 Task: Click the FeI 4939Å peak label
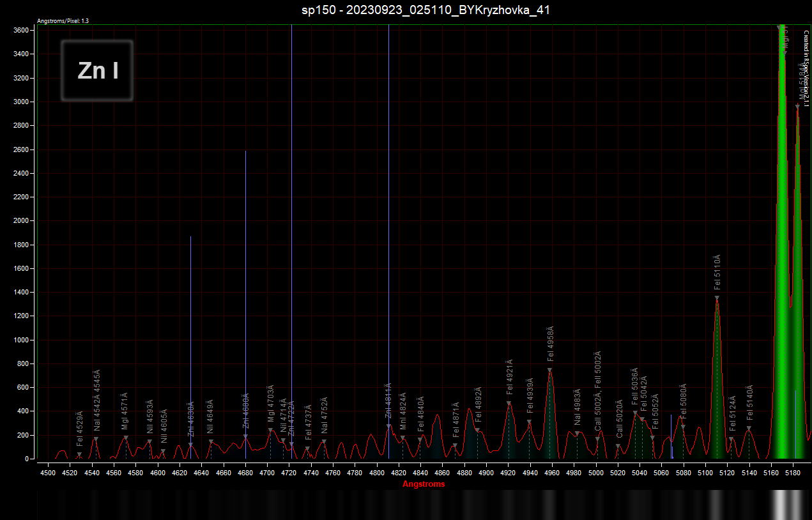coord(530,396)
